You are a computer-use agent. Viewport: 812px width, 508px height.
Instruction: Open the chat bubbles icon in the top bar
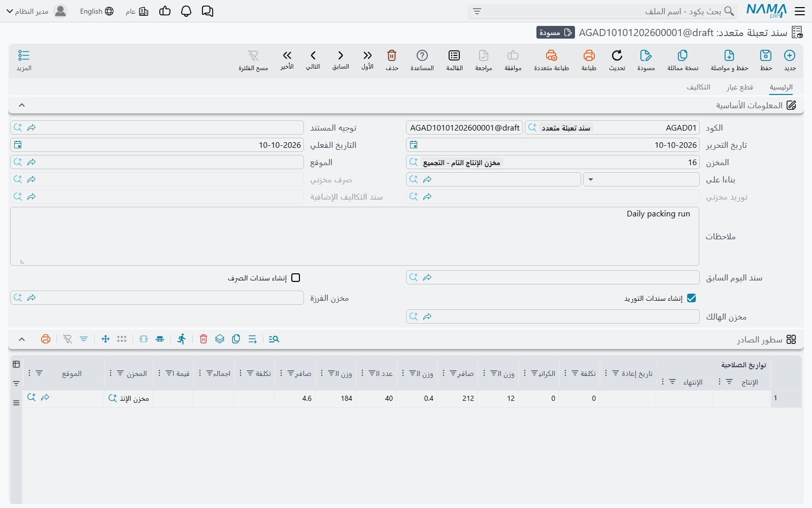click(208, 11)
